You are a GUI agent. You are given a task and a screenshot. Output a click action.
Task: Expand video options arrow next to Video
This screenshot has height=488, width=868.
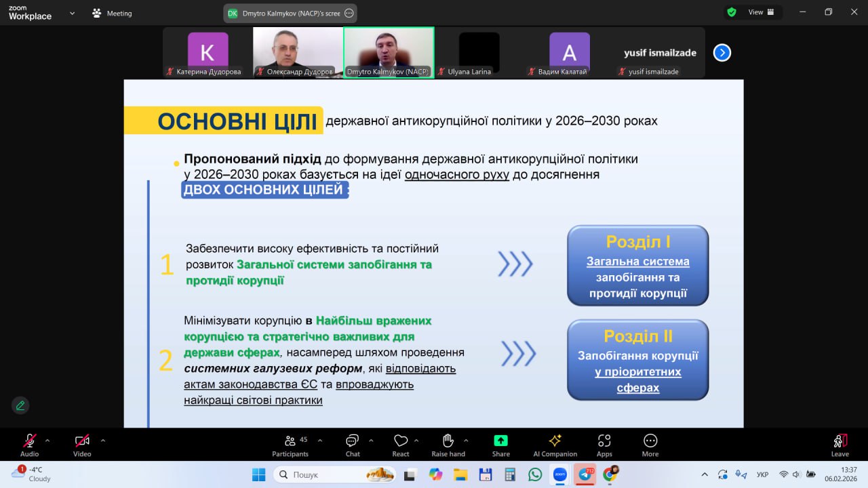pyautogui.click(x=103, y=441)
